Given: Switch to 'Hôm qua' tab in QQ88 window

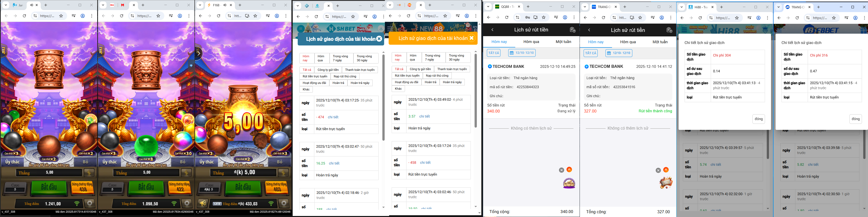Looking at the screenshot, I should tap(531, 42).
